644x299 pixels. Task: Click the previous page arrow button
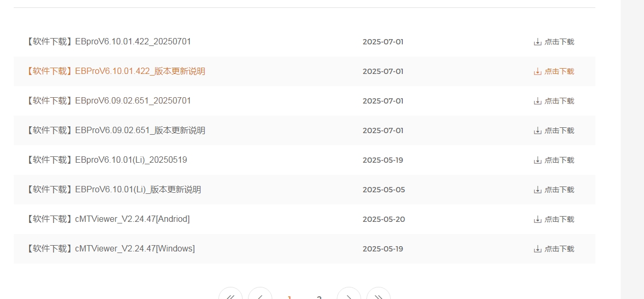click(260, 295)
